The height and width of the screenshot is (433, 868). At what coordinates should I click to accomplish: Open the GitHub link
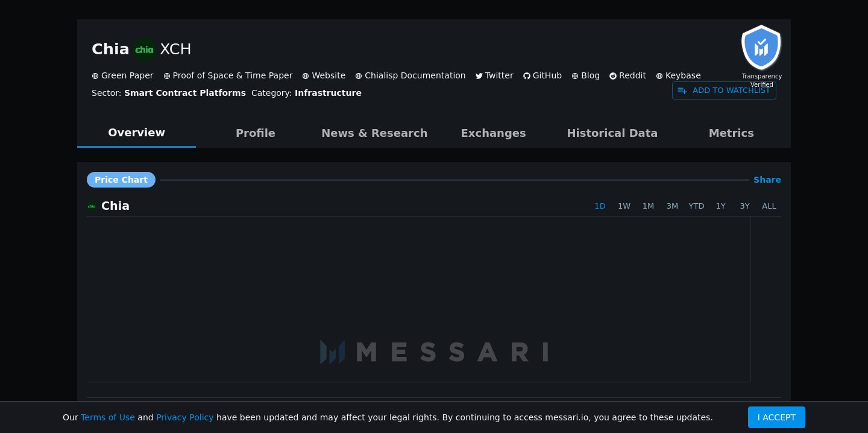point(547,75)
